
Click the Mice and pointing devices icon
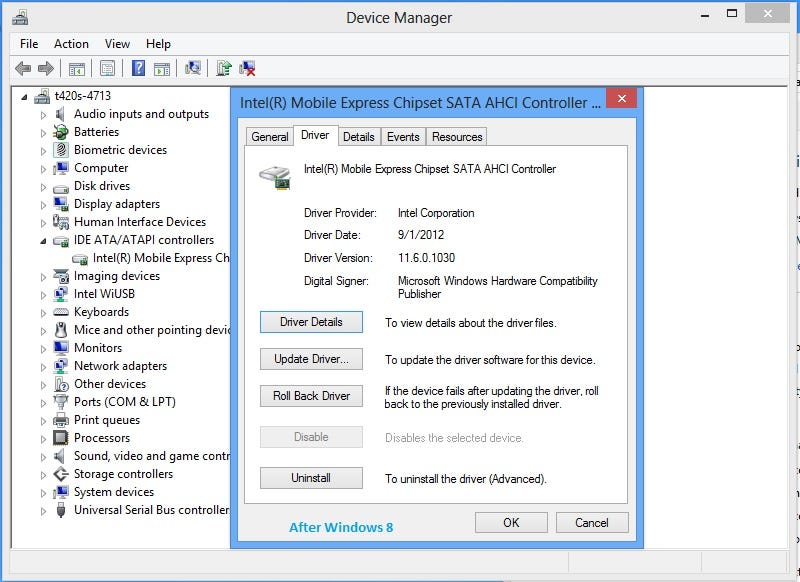61,330
